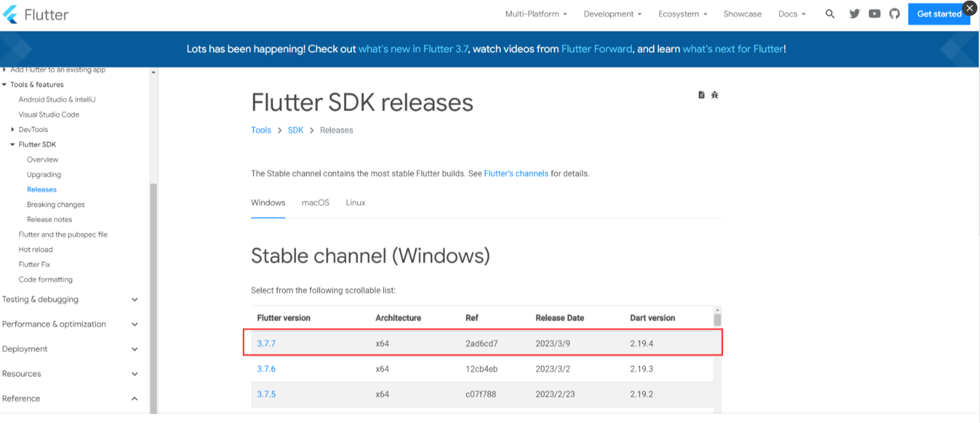Select the Windows tab
This screenshot has height=423, width=980.
(x=268, y=203)
